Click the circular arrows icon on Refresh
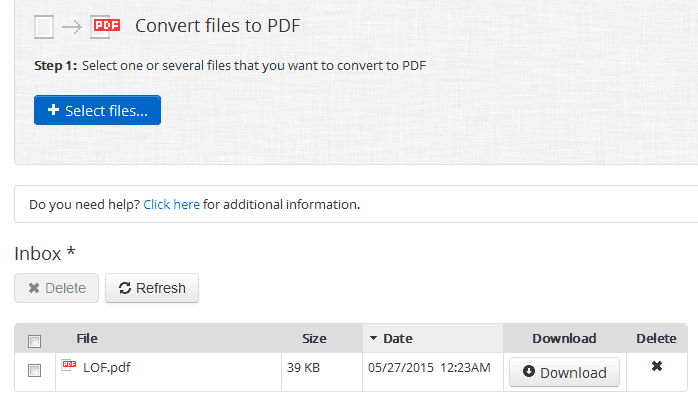The image size is (698, 402). [125, 288]
